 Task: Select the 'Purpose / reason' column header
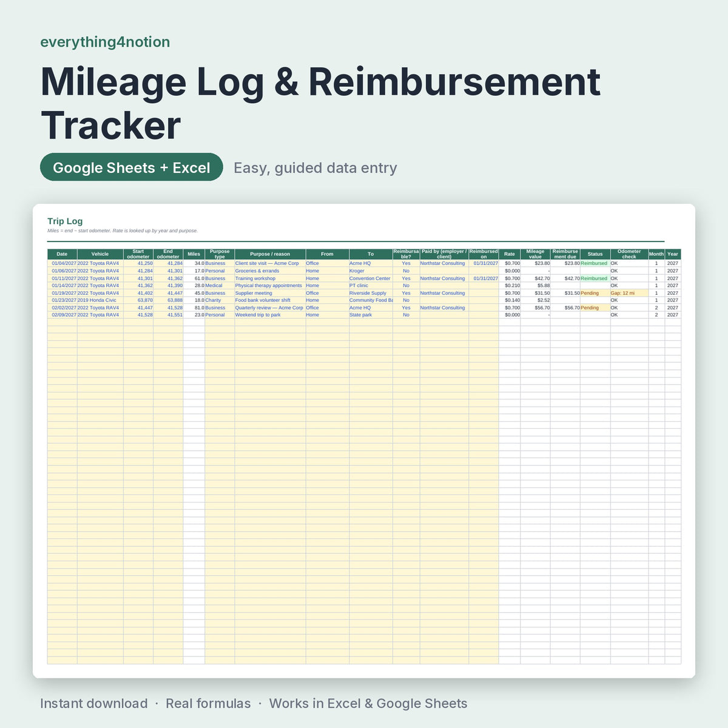270,254
